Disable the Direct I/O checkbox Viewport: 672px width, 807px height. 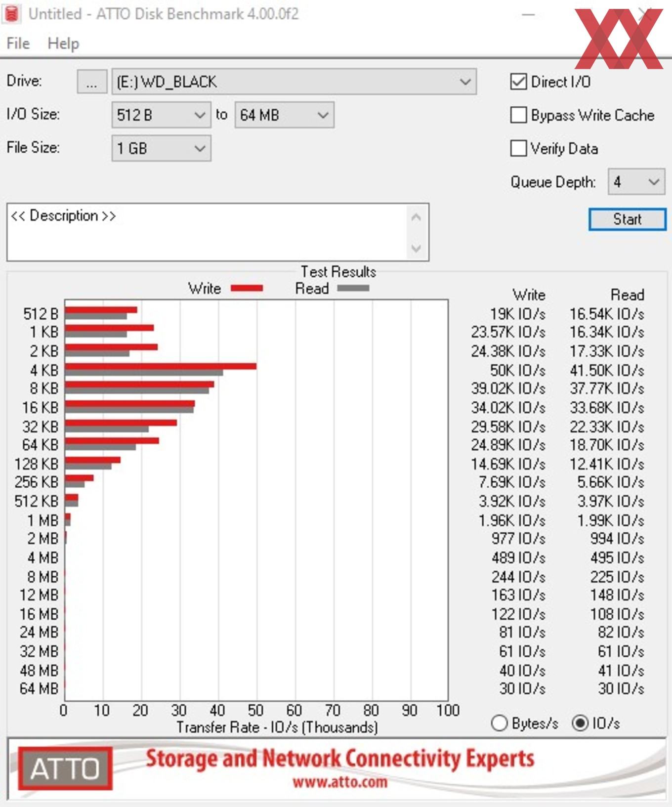pyautogui.click(x=518, y=82)
